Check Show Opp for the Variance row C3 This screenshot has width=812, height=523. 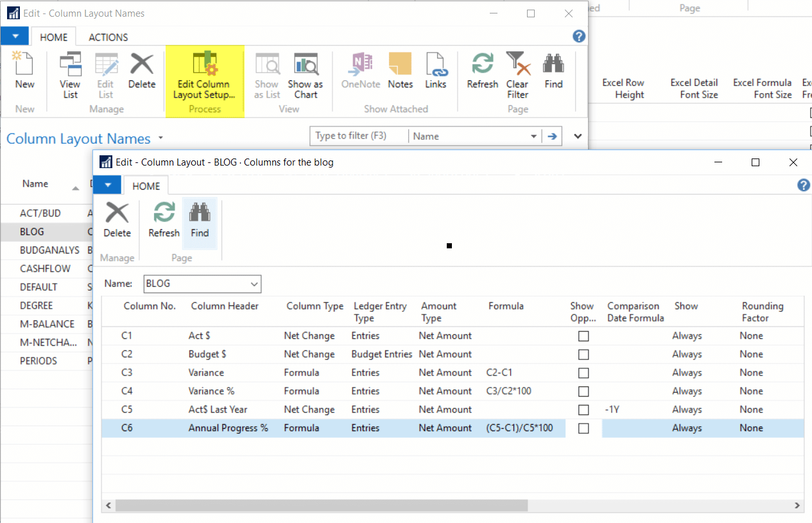tap(583, 372)
